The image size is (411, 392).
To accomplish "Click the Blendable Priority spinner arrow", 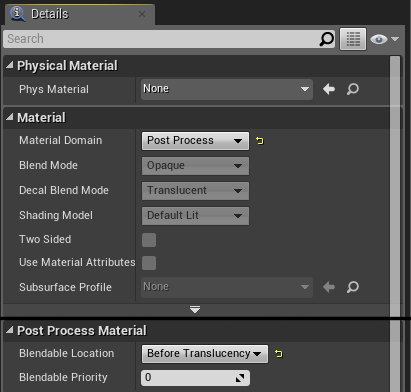I will click(x=240, y=378).
